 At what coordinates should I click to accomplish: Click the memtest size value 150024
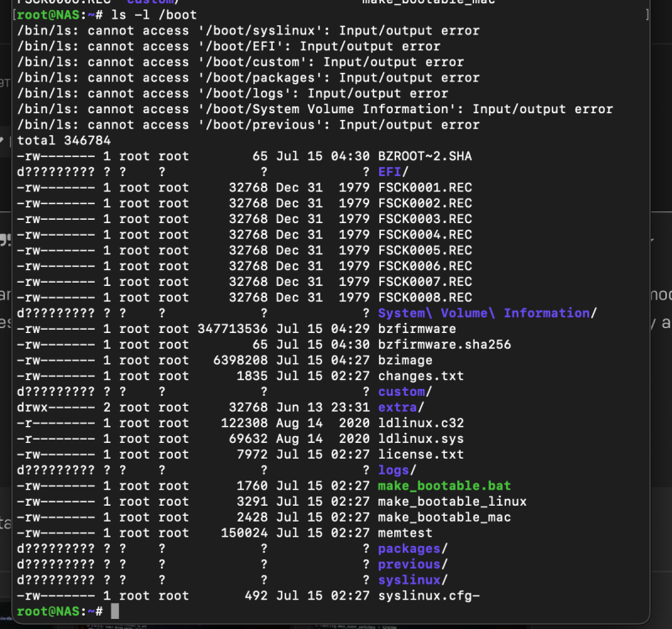coord(244,533)
